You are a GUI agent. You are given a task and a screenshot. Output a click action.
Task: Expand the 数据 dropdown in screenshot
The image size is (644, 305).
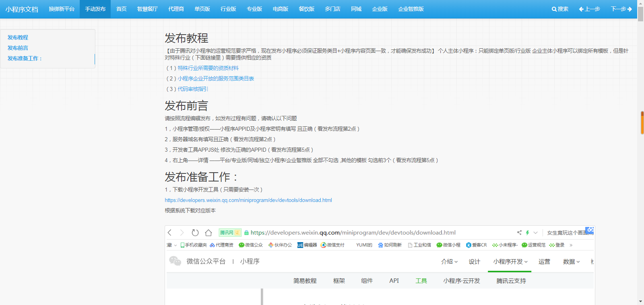tap(571, 262)
